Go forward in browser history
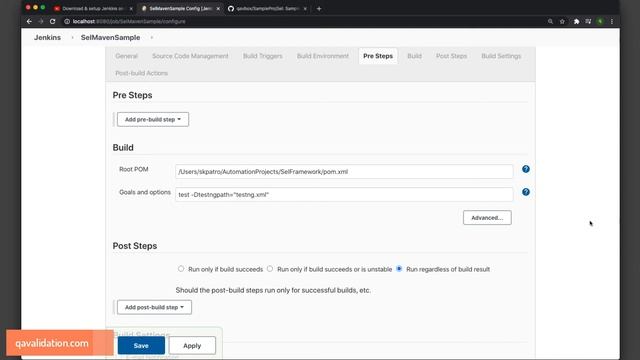Viewport: 640px width, 360px height. point(41,21)
